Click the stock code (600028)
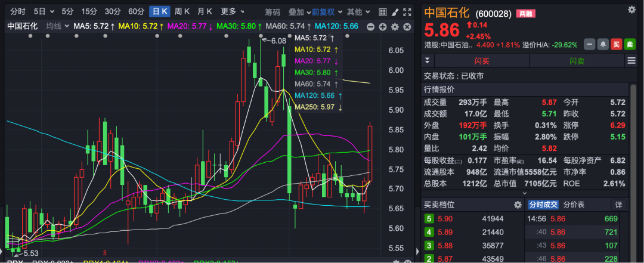644x263 pixels. click(x=493, y=14)
